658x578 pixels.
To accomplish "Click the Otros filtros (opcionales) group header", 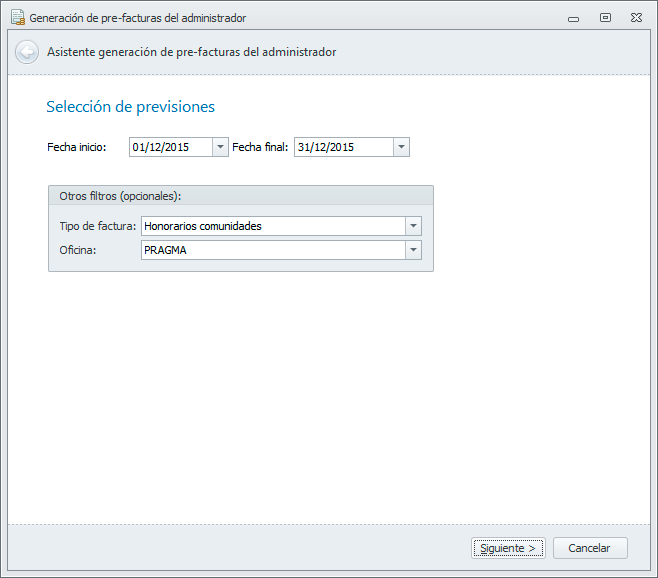I will pos(241,196).
